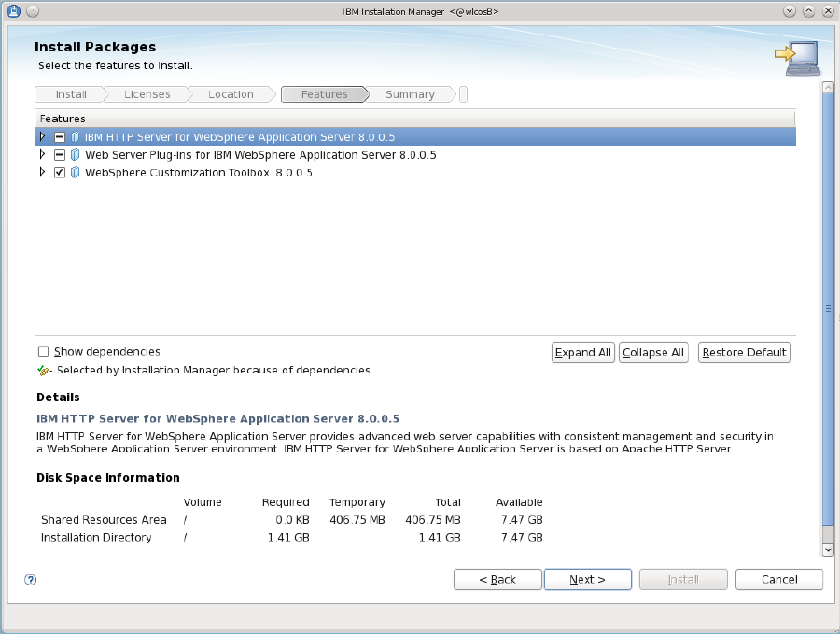The width and height of the screenshot is (840, 634).
Task: Click the Volume column header
Action: click(x=203, y=502)
